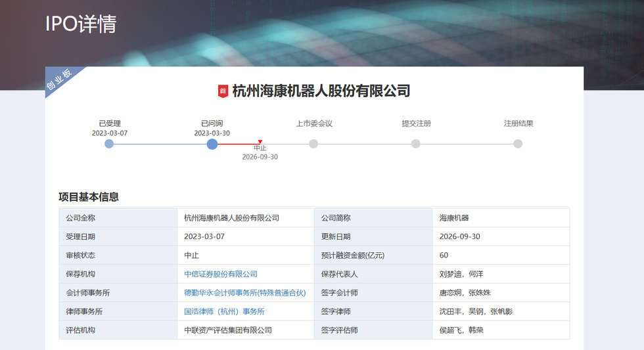Click the 预计融资金额 value 60
This screenshot has height=350, width=644.
click(444, 255)
